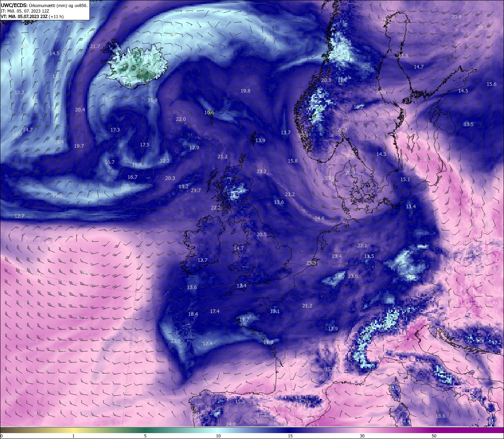504x439 pixels.
Task: Click the colorbar tick label 0
Action: pos(1,436)
